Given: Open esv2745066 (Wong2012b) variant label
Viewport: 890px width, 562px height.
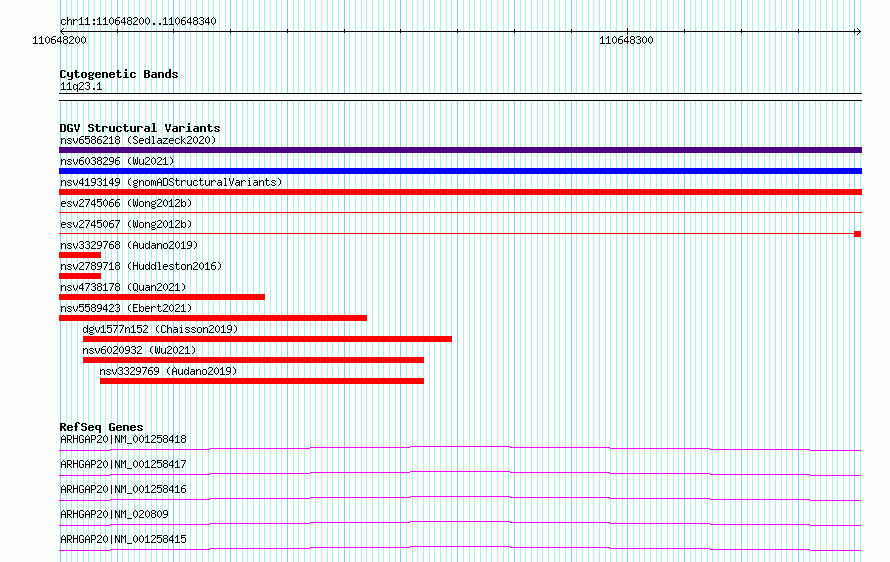Looking at the screenshot, I should (x=126, y=203).
